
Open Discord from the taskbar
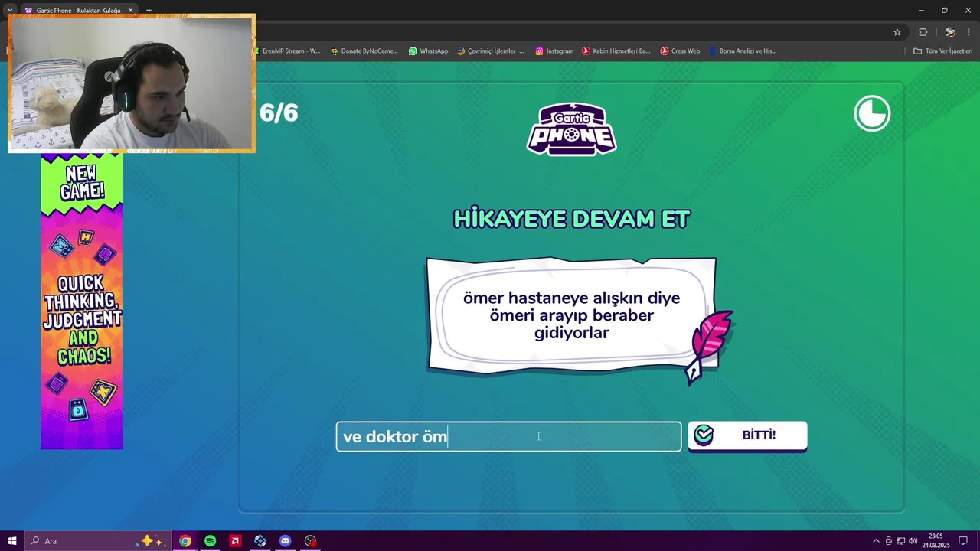pyautogui.click(x=286, y=541)
